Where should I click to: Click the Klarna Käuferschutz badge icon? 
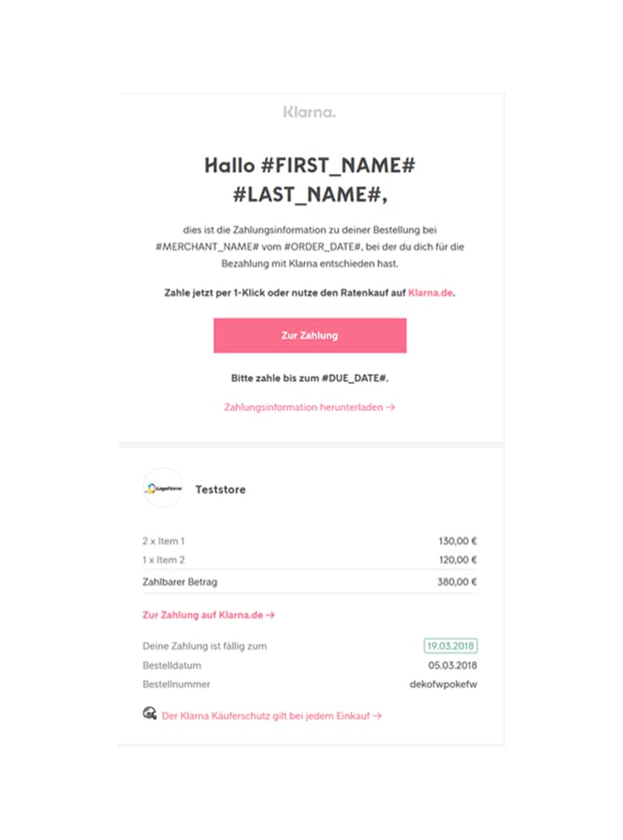(150, 714)
